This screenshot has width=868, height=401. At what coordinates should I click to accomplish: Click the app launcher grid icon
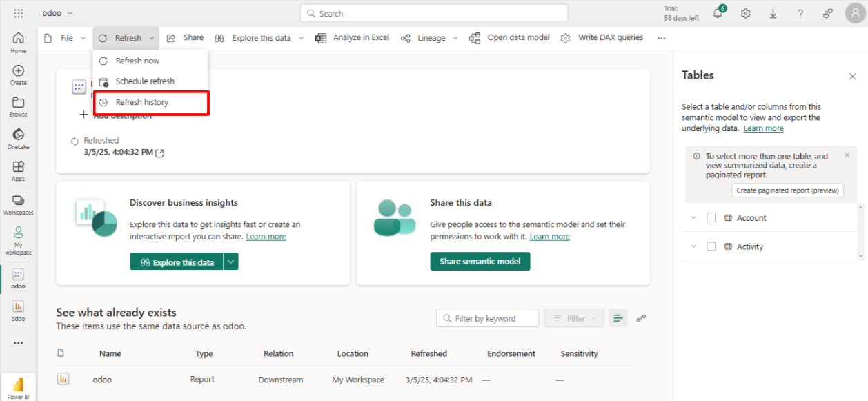19,13
